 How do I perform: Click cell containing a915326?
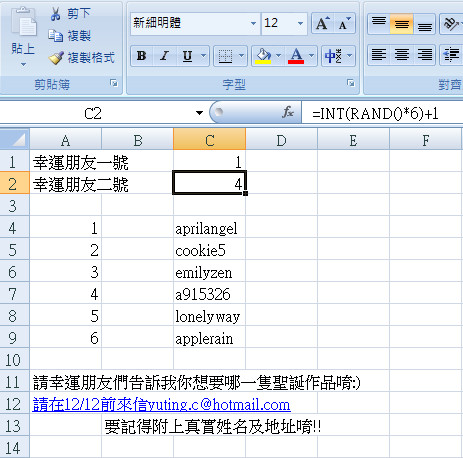(x=209, y=293)
